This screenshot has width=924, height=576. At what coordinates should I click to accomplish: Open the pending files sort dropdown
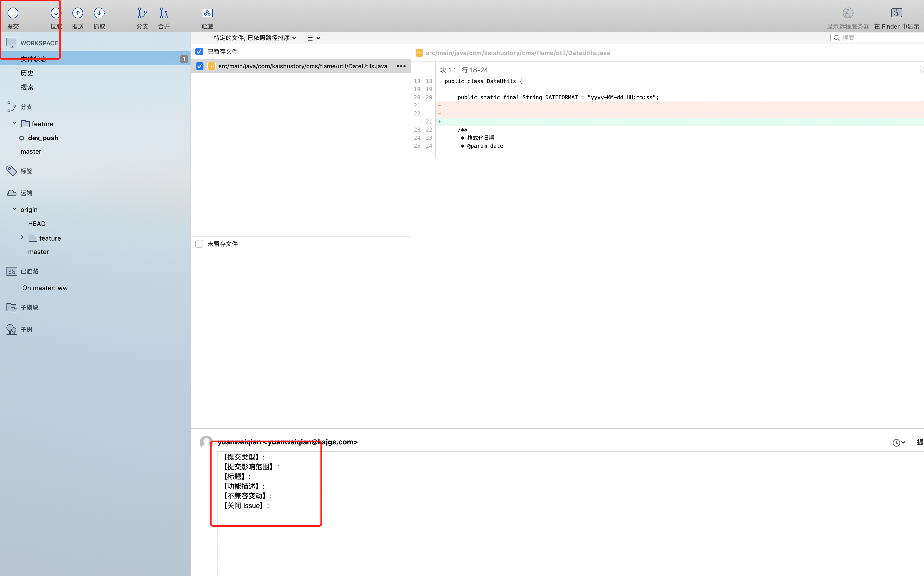255,38
